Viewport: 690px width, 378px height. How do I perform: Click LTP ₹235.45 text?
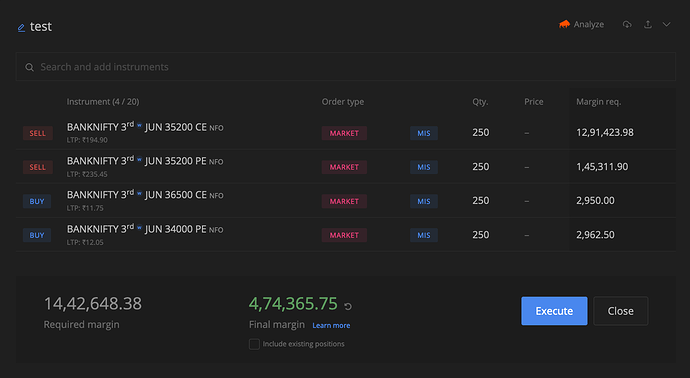point(87,174)
